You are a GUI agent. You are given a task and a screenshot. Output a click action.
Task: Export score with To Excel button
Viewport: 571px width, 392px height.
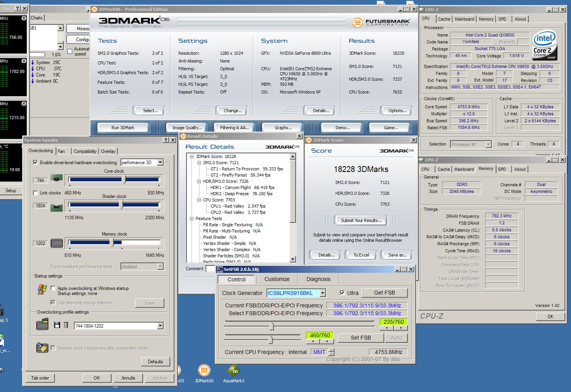point(361,255)
